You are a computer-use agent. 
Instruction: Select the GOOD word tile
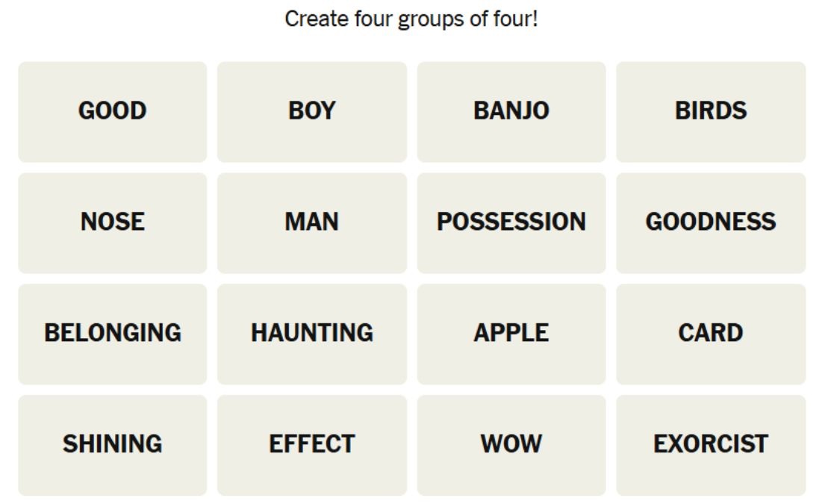[112, 112]
